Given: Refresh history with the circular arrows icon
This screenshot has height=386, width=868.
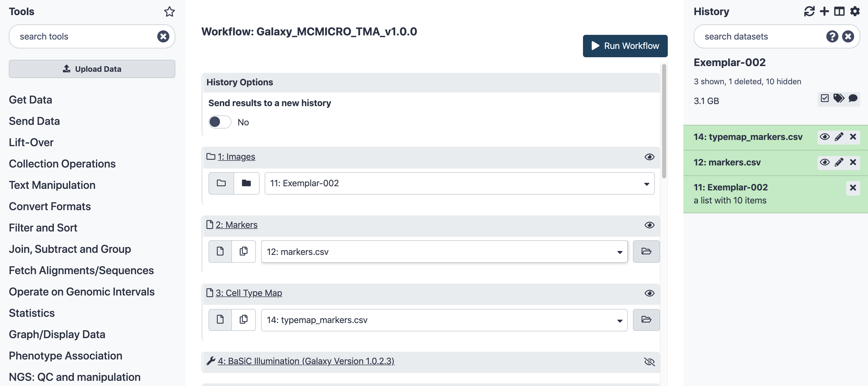Looking at the screenshot, I should [x=809, y=11].
